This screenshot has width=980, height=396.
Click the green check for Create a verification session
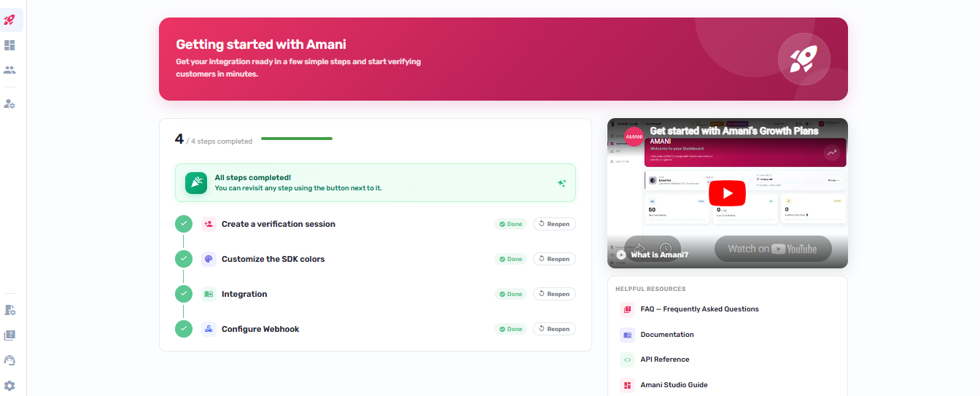pos(184,224)
